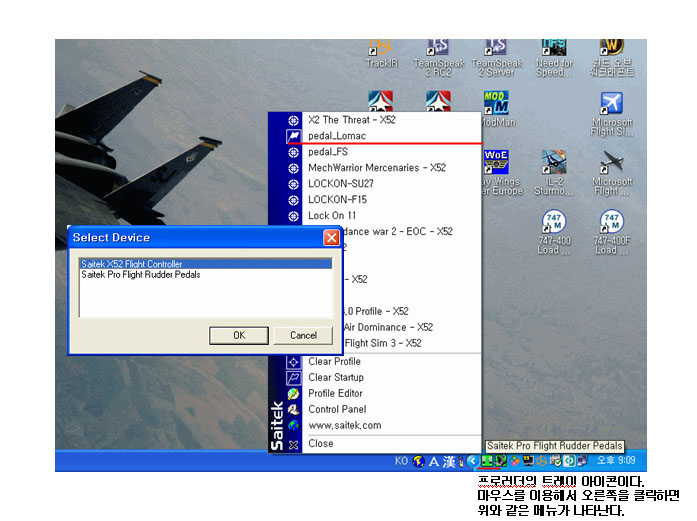
Task: Click the IME globe icon in taskbar
Action: tap(418, 461)
